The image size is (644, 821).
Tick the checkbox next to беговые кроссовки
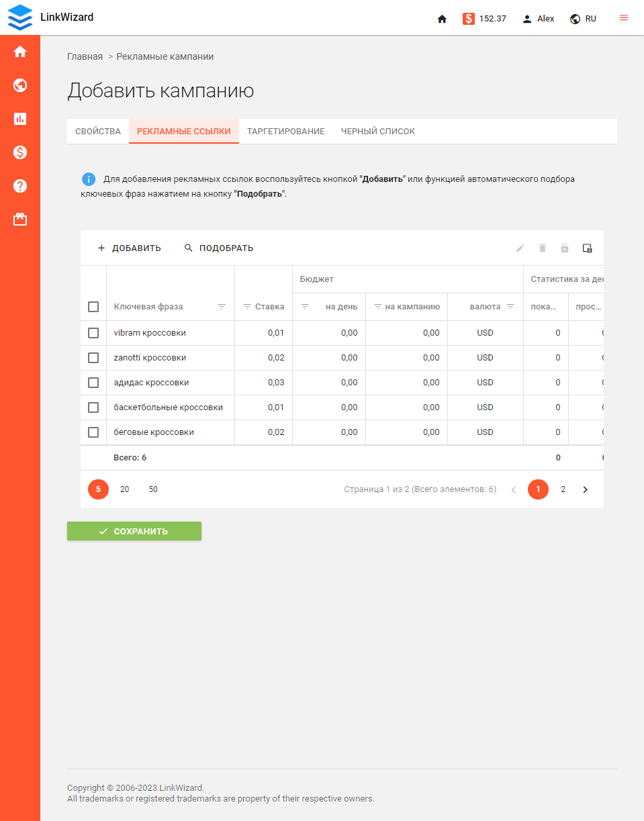[x=93, y=432]
